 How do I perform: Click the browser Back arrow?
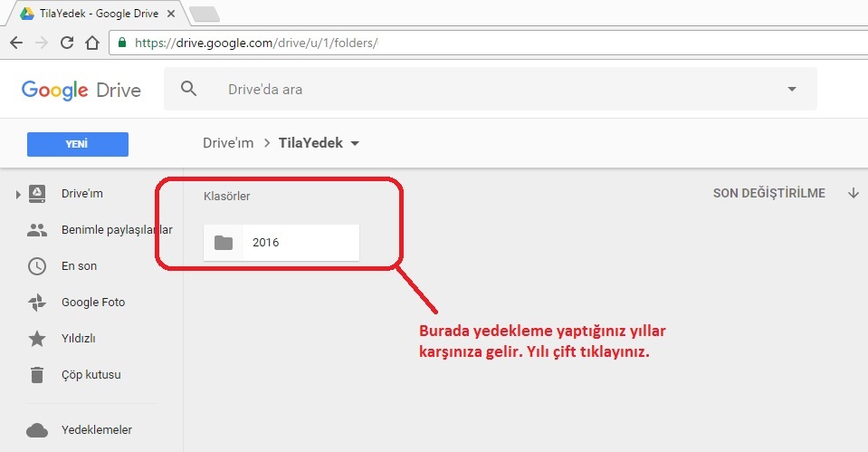point(16,43)
